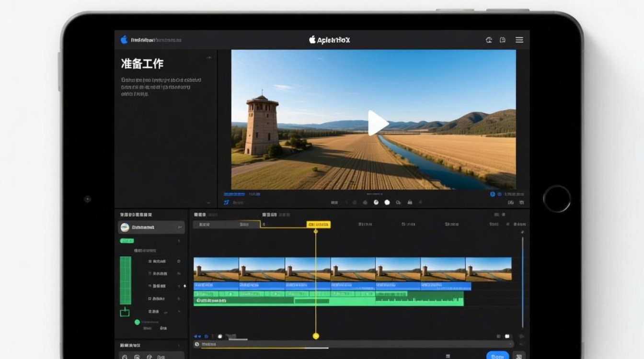Select the first video thumbnail in timeline
The width and height of the screenshot is (644, 359).
tap(216, 269)
